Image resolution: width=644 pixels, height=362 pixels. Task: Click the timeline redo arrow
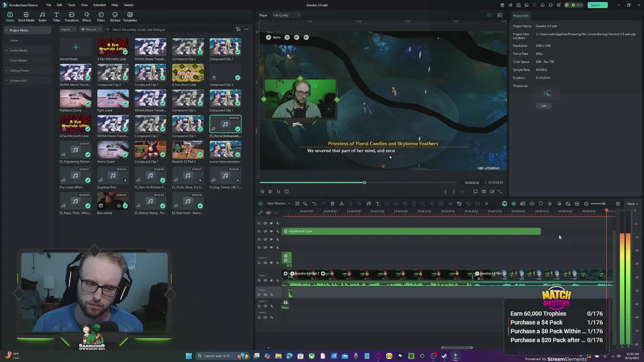[324, 204]
